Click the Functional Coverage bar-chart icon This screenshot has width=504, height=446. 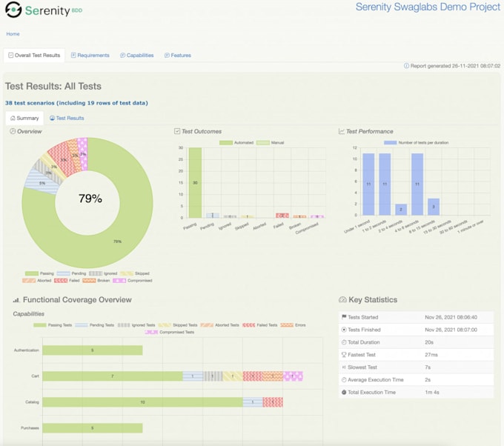coord(16,300)
